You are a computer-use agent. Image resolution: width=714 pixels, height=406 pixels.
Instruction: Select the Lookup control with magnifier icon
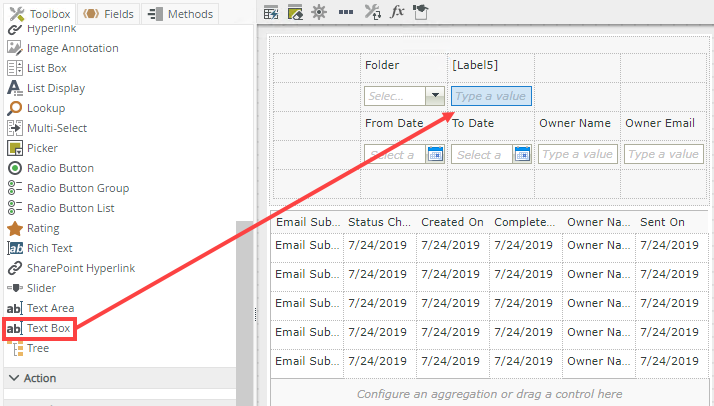[36, 108]
